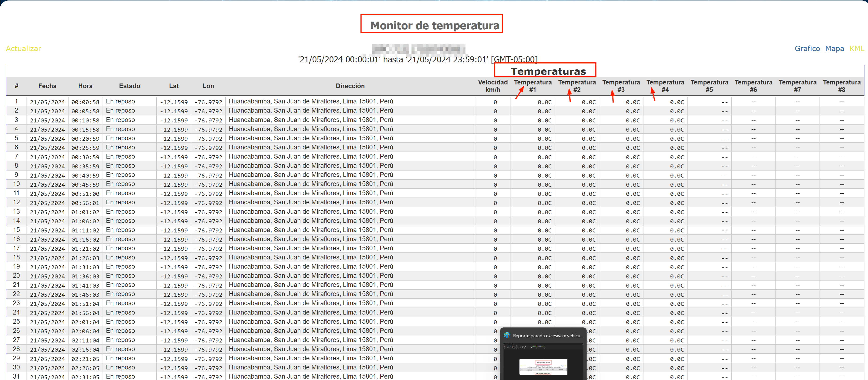
Task: Click the Actualizar refresh link
Action: [23, 49]
